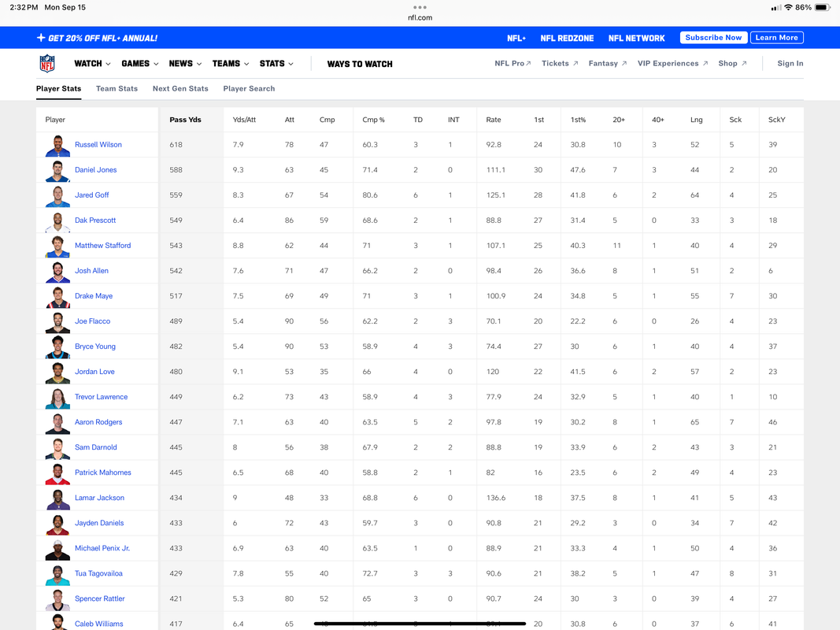This screenshot has height=630, width=840.
Task: Open Tua Tagovailoa player link
Action: pyautogui.click(x=98, y=573)
